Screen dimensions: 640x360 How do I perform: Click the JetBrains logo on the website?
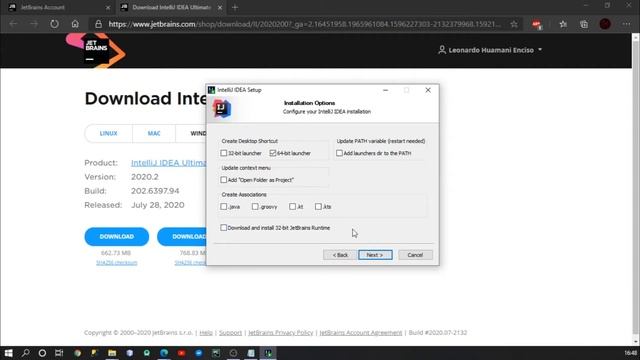click(x=96, y=51)
